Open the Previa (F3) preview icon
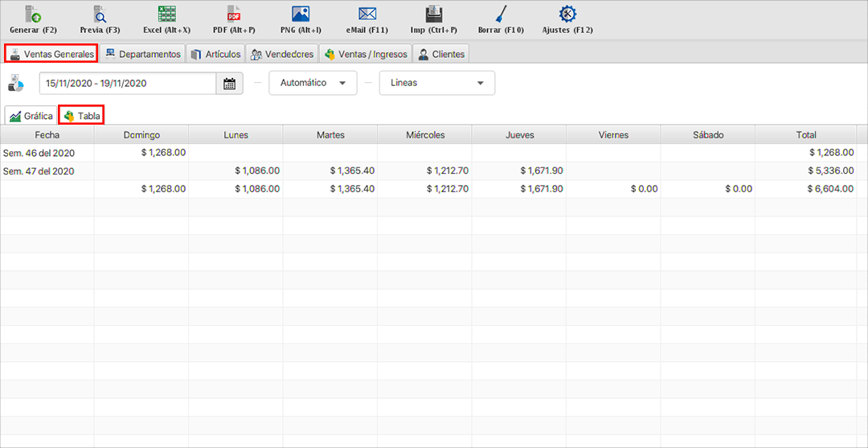868x448 pixels. click(100, 14)
